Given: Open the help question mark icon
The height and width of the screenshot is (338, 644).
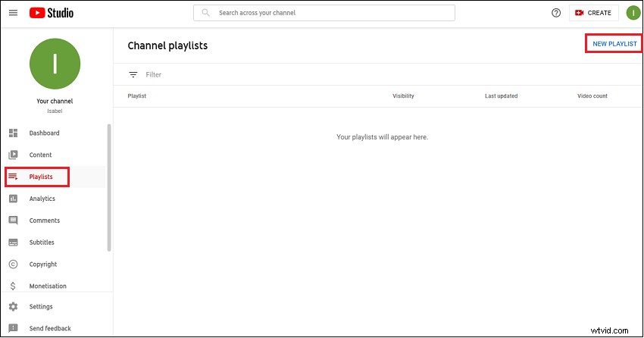Looking at the screenshot, I should pyautogui.click(x=555, y=13).
